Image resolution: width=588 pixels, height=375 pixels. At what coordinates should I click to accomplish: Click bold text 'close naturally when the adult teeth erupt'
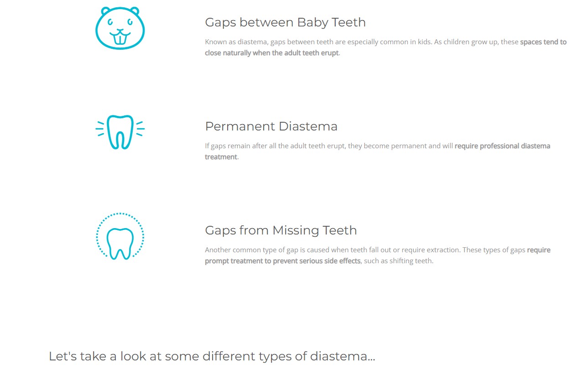tap(271, 53)
